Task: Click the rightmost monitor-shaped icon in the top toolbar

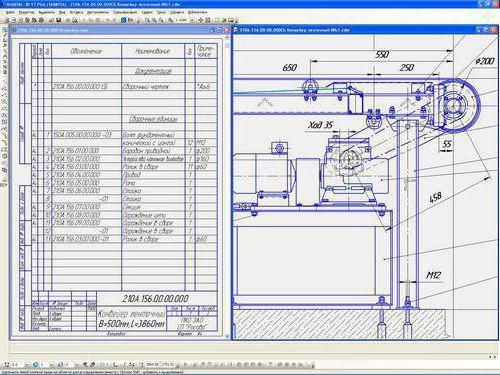Action: click(231, 20)
